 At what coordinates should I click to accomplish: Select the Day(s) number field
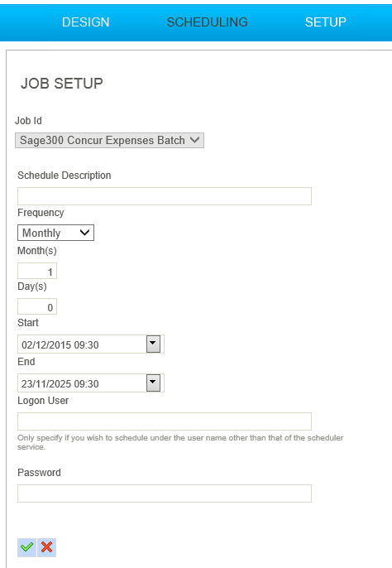[37, 306]
